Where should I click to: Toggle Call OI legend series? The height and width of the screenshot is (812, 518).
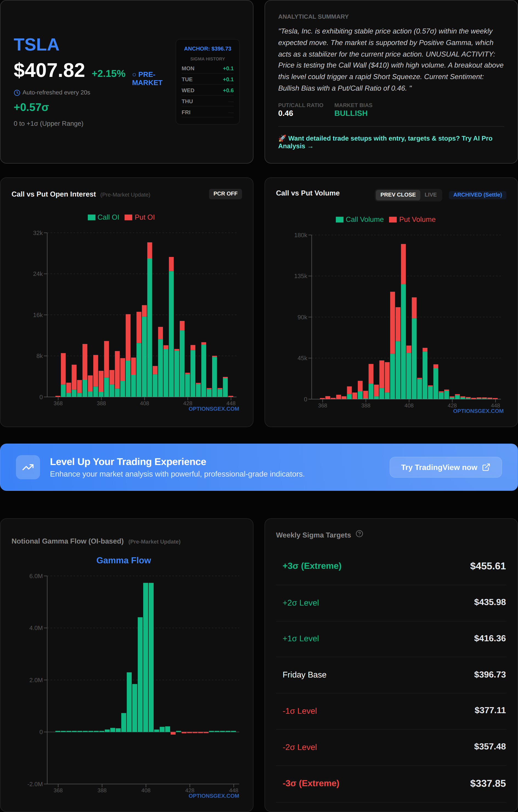pyautogui.click(x=103, y=217)
